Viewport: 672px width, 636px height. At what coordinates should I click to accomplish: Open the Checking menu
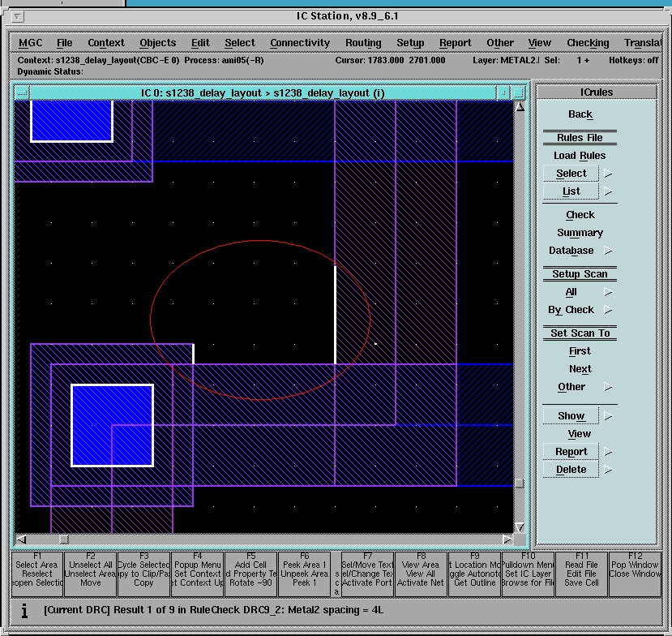pos(588,43)
